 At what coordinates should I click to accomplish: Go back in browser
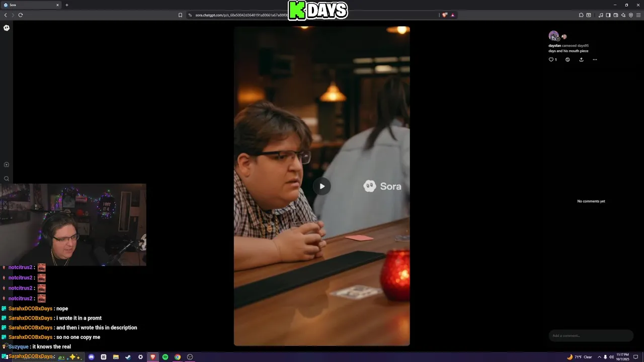tap(6, 15)
